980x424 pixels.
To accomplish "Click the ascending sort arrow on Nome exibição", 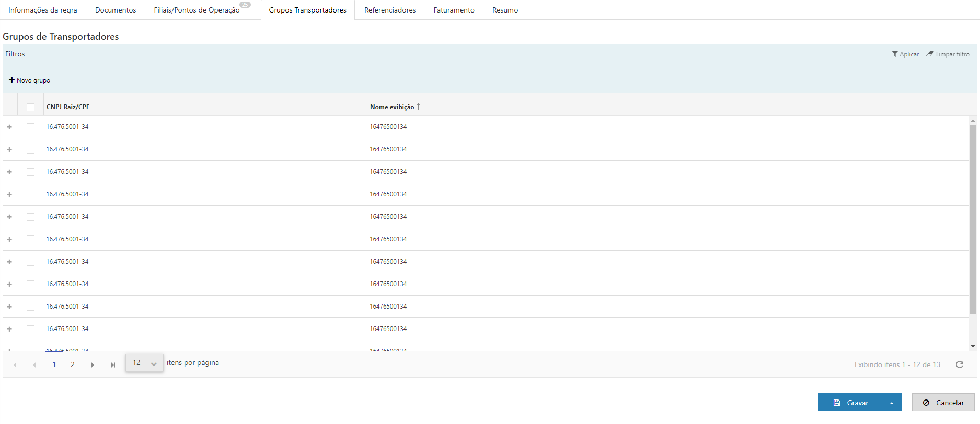I will 418,107.
